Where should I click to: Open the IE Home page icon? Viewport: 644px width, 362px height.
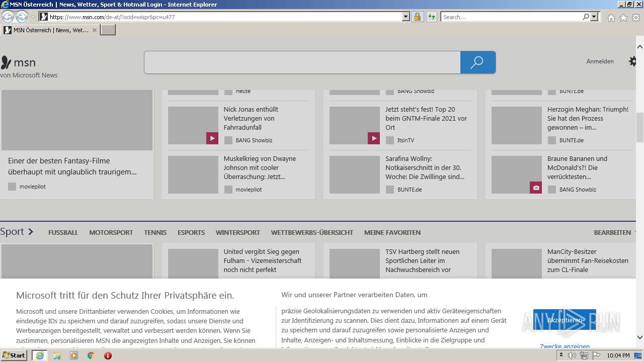tap(611, 18)
